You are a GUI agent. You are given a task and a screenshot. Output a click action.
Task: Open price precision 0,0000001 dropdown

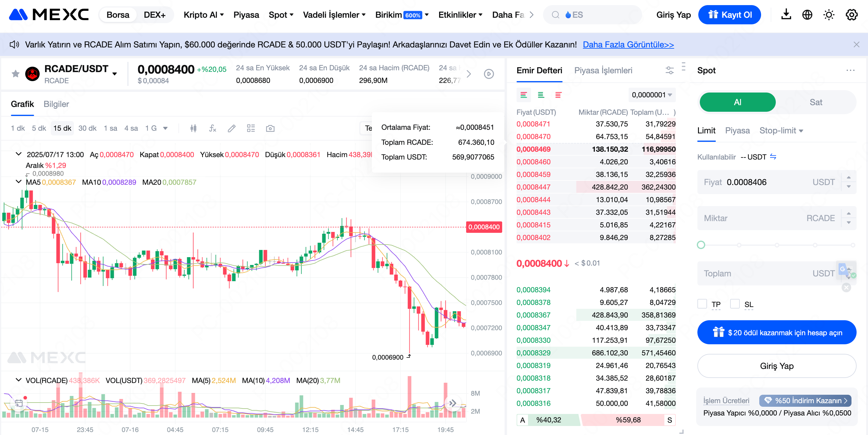click(x=652, y=95)
